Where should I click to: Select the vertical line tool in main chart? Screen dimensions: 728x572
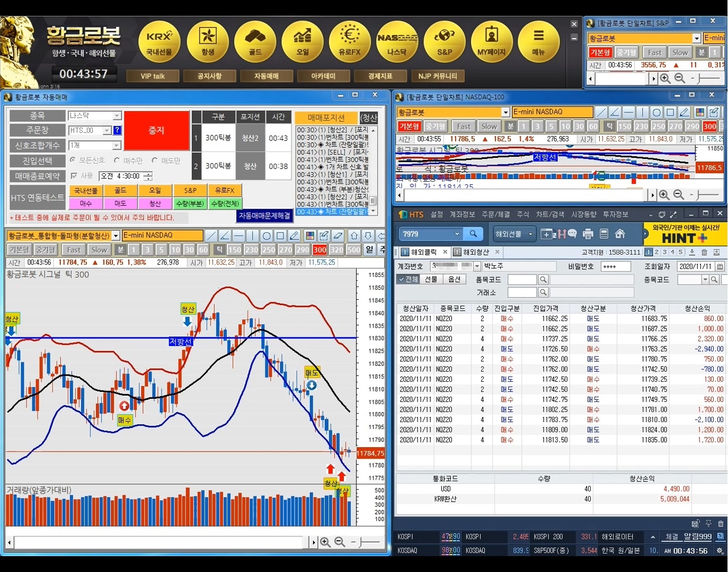[252, 236]
